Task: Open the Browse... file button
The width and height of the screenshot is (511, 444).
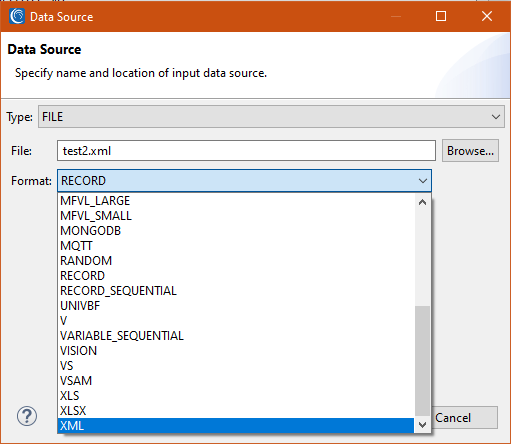Action: click(x=470, y=151)
